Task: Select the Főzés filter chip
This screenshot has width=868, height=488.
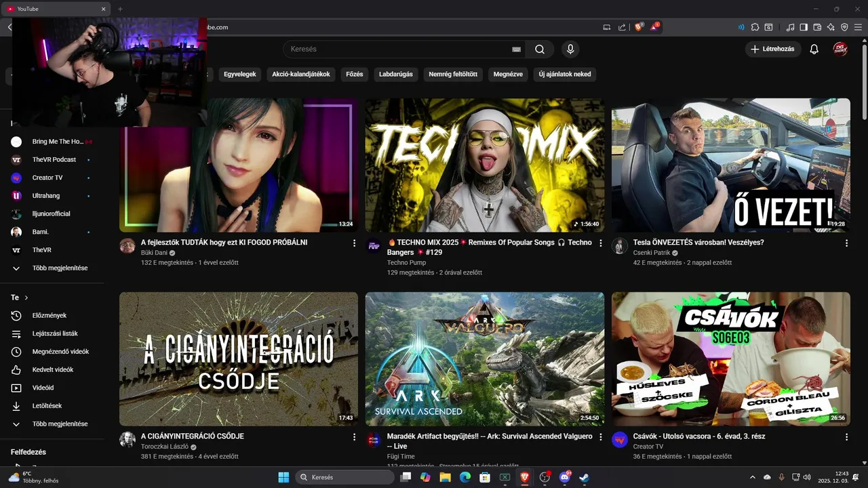Action: tap(355, 74)
